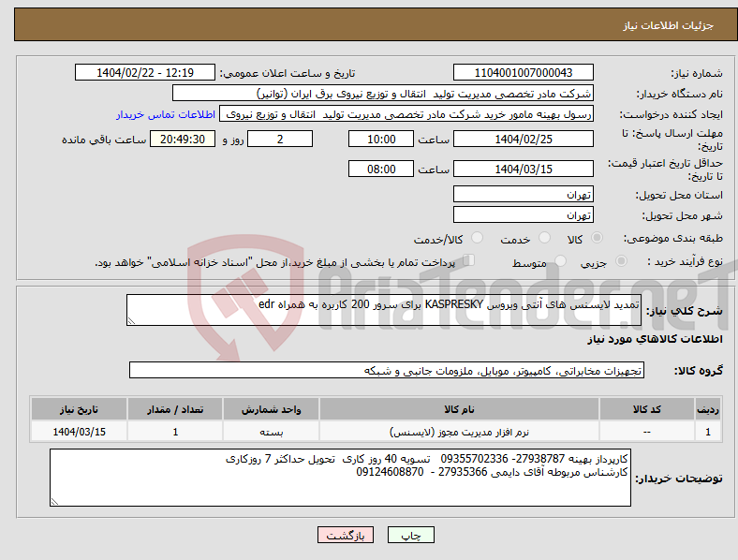Click the unit cell بسته
Viewport: 738px width, 560px height.
click(x=272, y=432)
